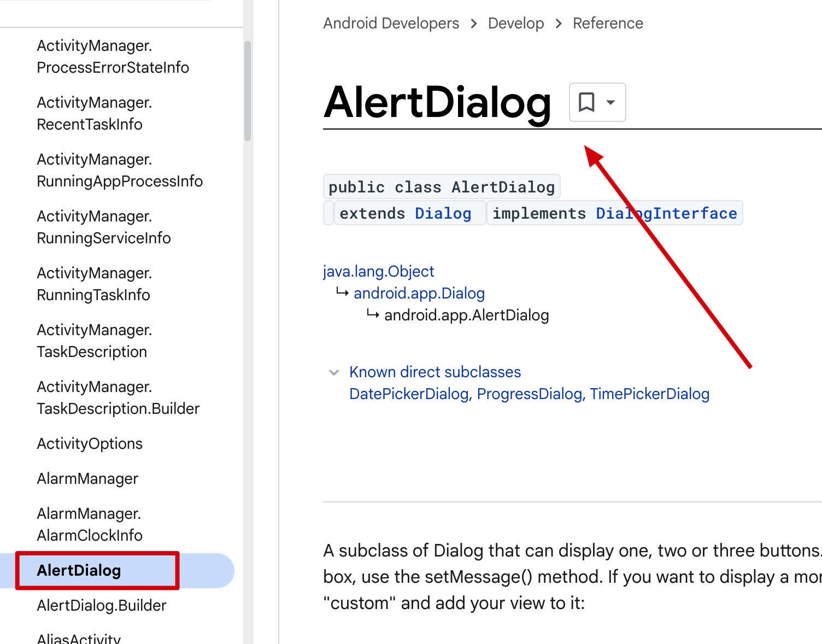Click the bookmark icon next to AlertDialog title

pos(586,102)
